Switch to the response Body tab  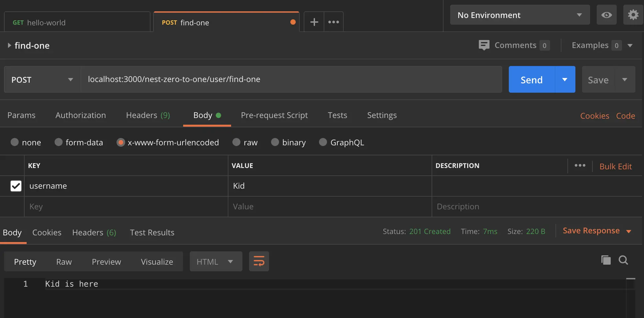tap(12, 233)
